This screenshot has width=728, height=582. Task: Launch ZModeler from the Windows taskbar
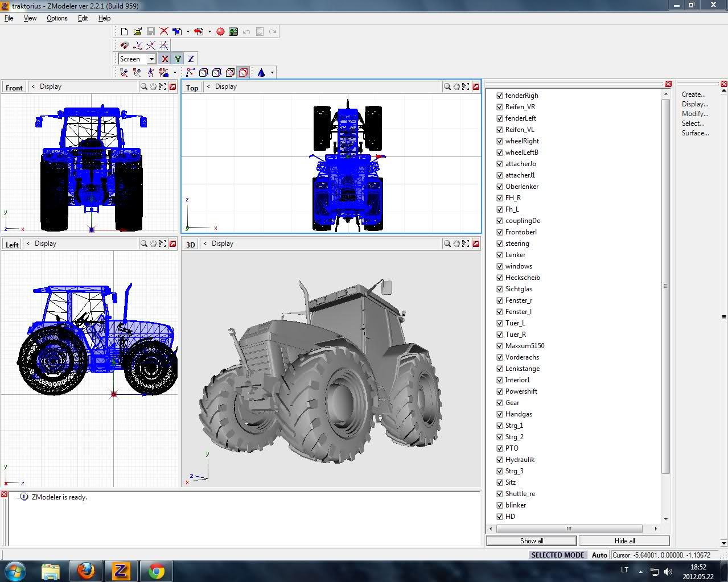[121, 571]
